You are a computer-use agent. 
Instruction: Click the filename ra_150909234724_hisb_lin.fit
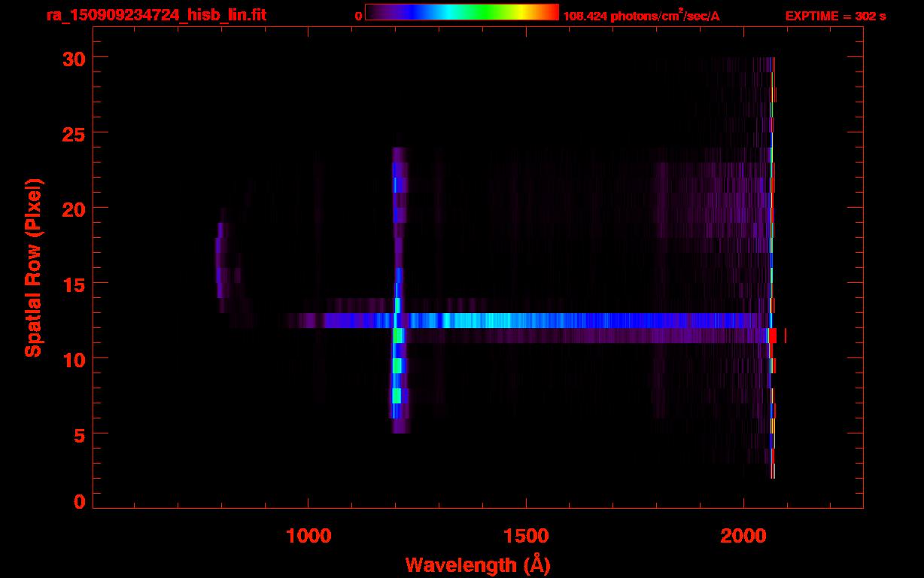click(157, 15)
